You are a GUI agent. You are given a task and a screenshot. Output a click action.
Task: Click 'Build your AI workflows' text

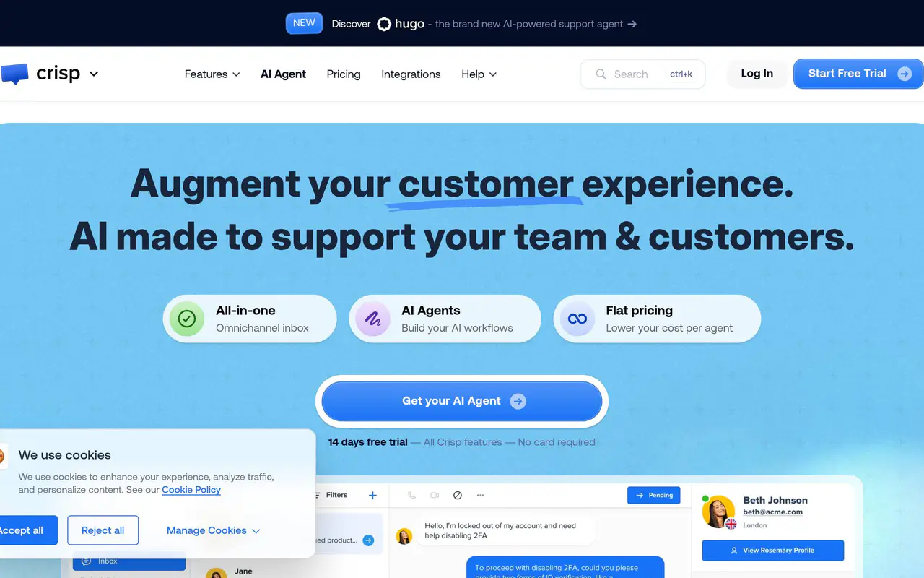[x=457, y=328]
